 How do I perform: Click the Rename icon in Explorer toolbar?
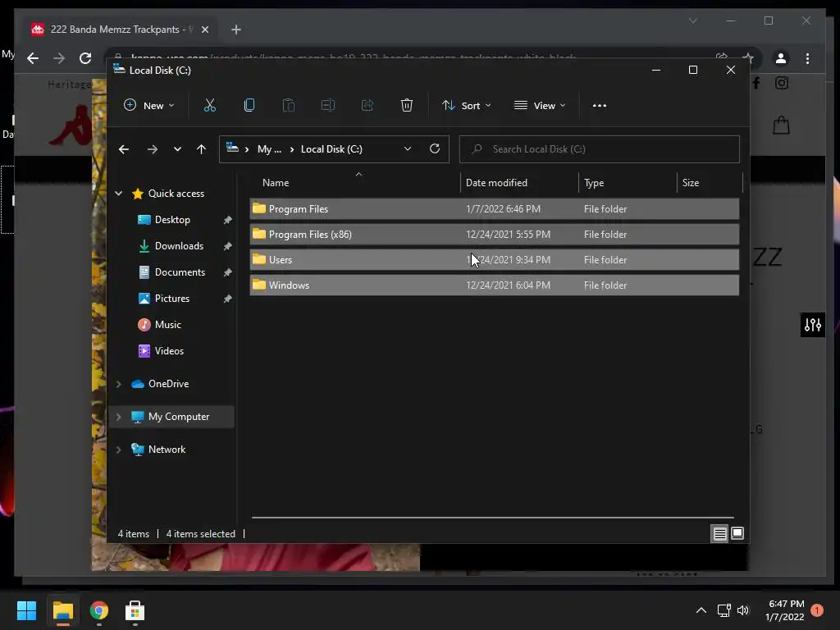coord(328,106)
